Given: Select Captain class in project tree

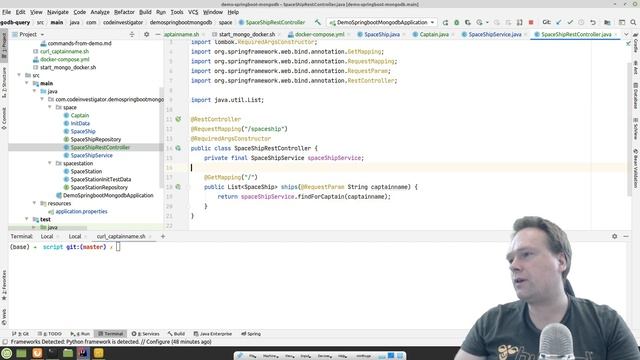Looking at the screenshot, I should coord(80,116).
